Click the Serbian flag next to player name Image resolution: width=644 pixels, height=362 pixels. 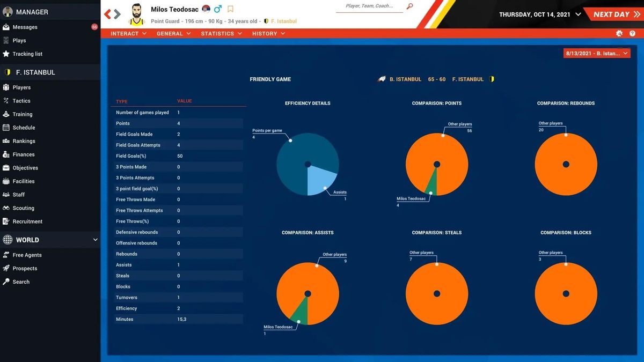(206, 9)
